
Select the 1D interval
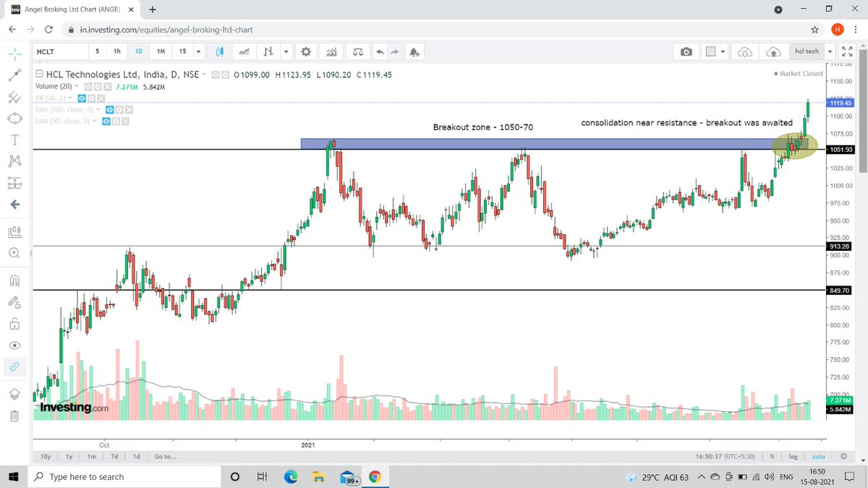[139, 51]
